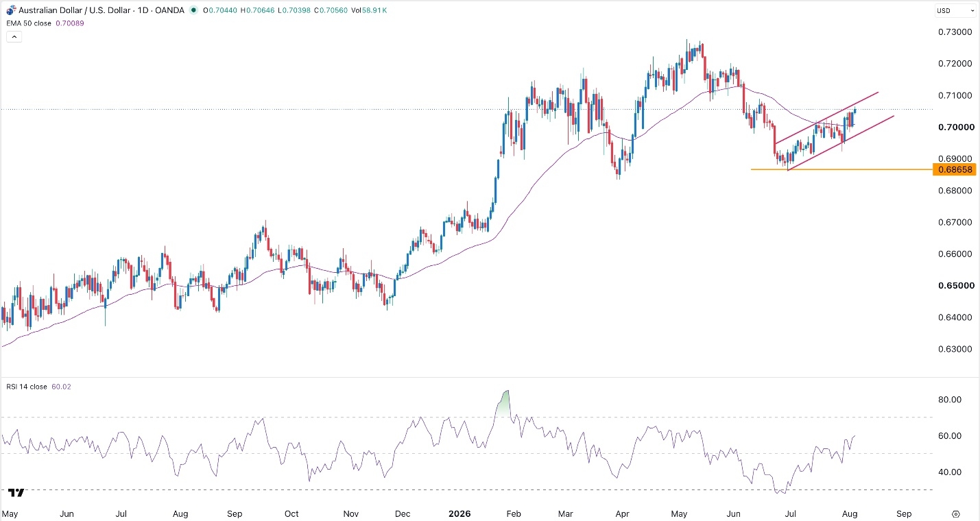Click the Oct label on time axis
The width and height of the screenshot is (980, 521).
click(291, 513)
